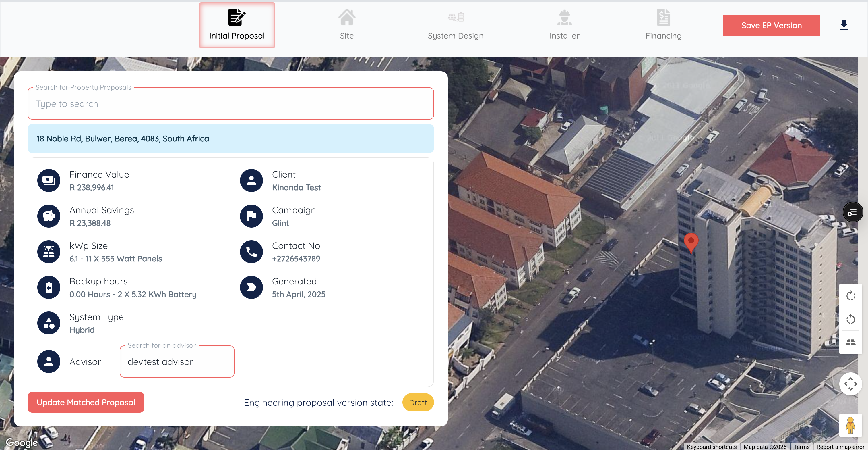868x450 pixels.
Task: Click the Finance Value icon
Action: click(49, 180)
